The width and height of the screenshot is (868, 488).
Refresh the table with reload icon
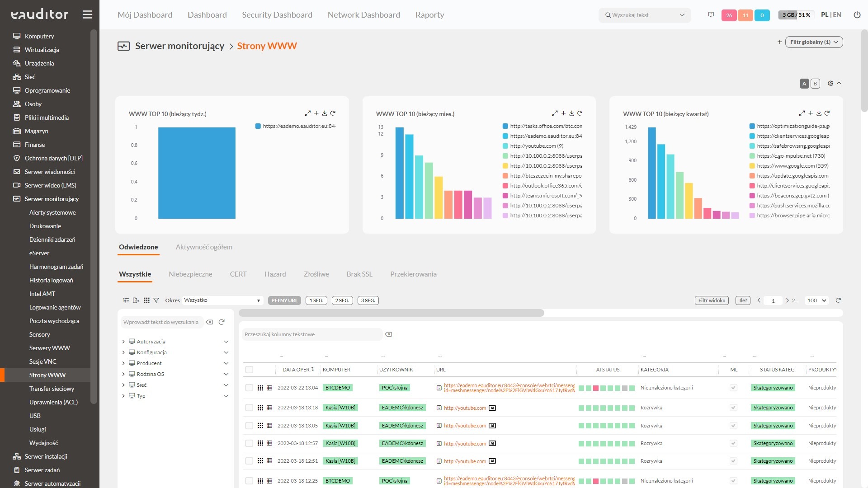click(838, 300)
